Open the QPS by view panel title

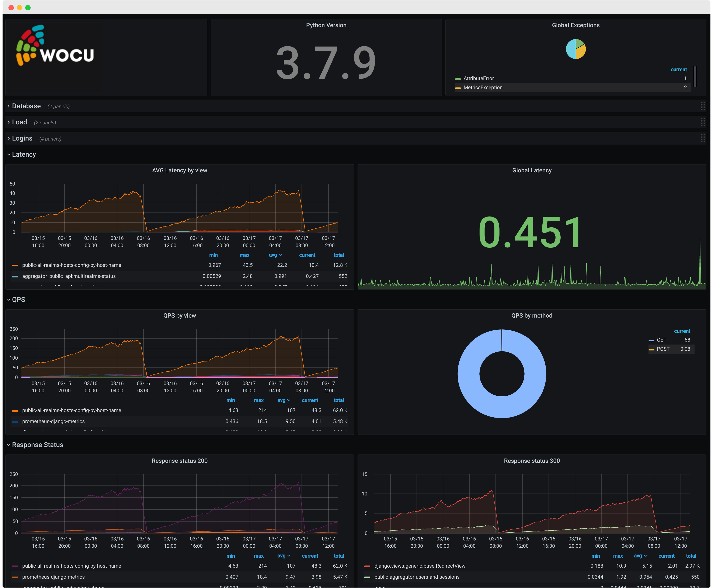tap(180, 315)
